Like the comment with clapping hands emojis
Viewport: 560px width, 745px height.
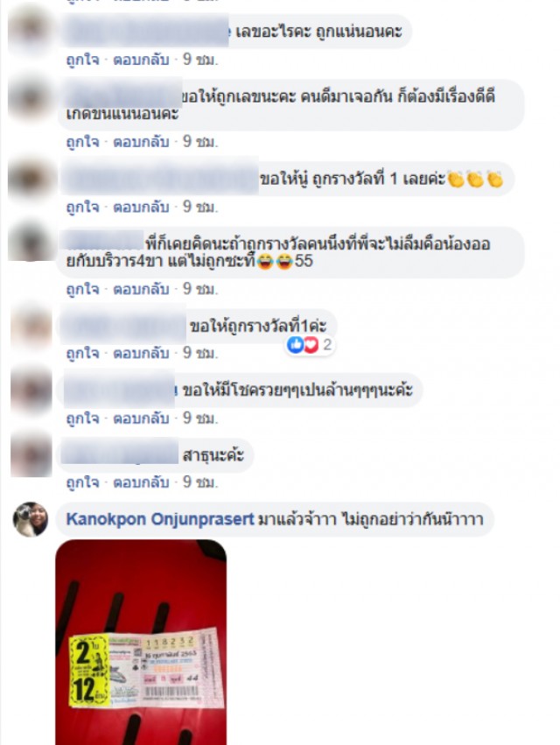click(x=82, y=207)
